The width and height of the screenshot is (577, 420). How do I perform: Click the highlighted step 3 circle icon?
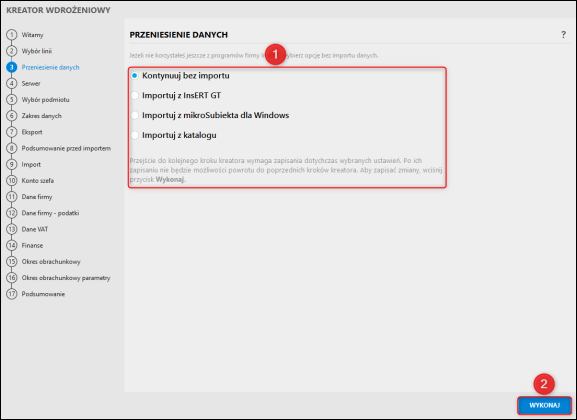12,67
